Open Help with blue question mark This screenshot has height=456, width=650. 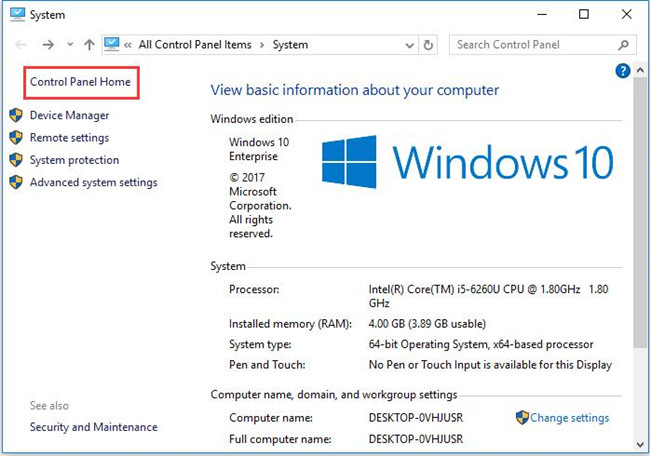[x=623, y=71]
